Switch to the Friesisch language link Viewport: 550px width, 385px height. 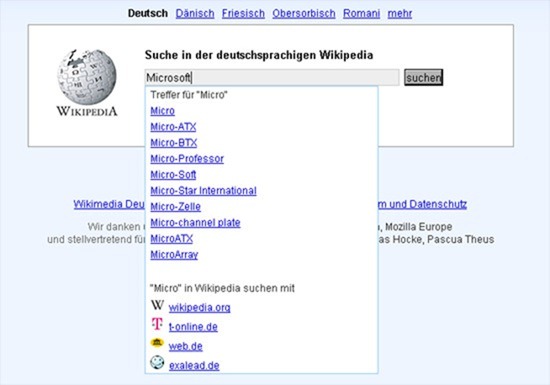coord(243,13)
